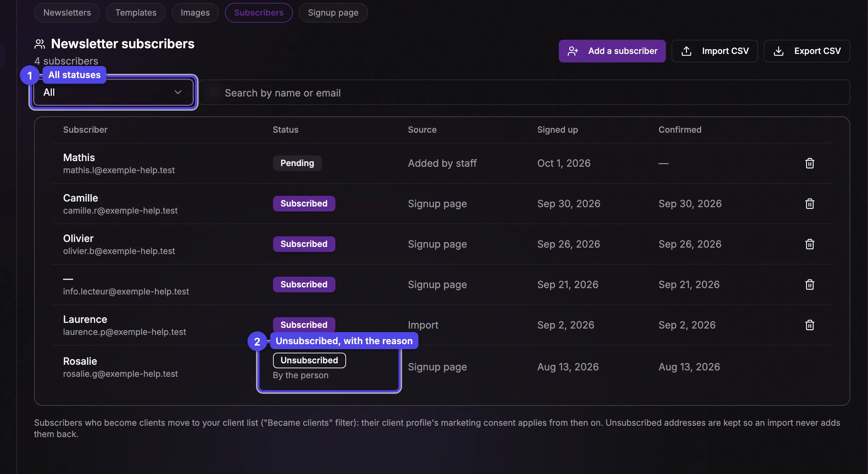
Task: Click the Import CSV button
Action: click(x=714, y=51)
